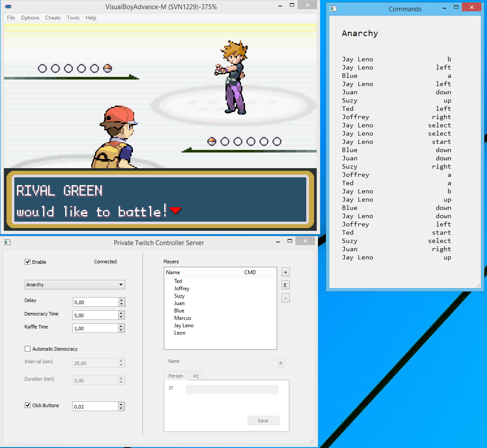The width and height of the screenshot is (487, 448).
Task: Click the 'RIVAL GREEN would like to battle!' dialog box
Action: [160, 199]
